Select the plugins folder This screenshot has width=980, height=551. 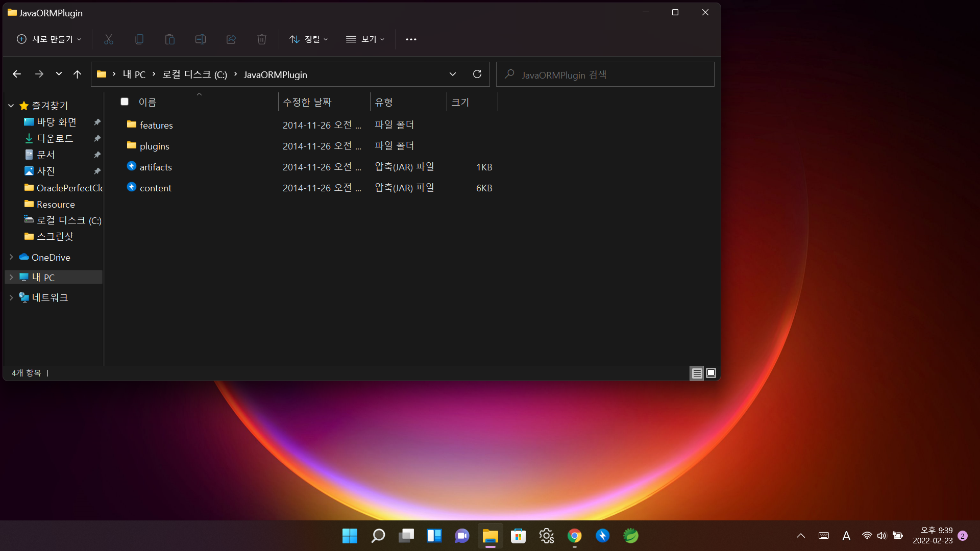(x=154, y=146)
